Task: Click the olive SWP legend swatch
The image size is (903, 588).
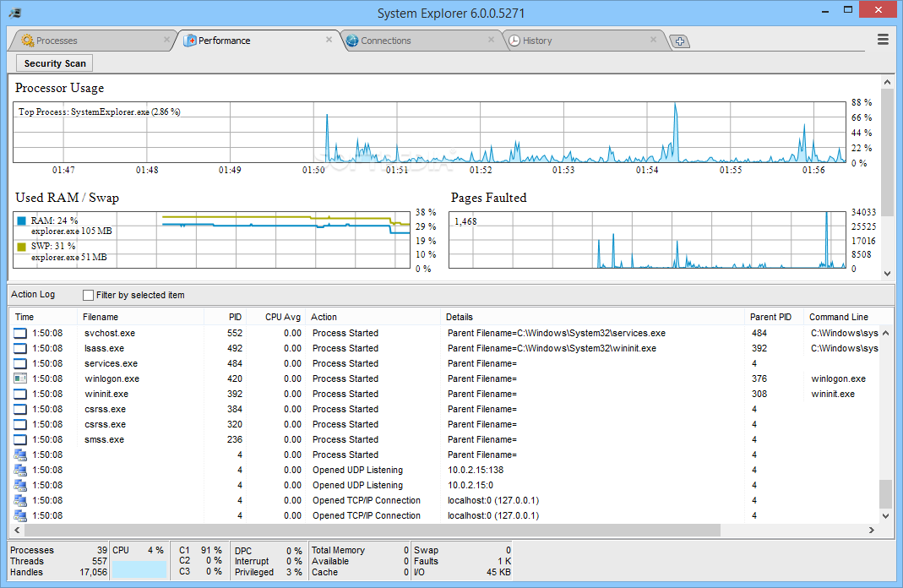Action: (22, 247)
